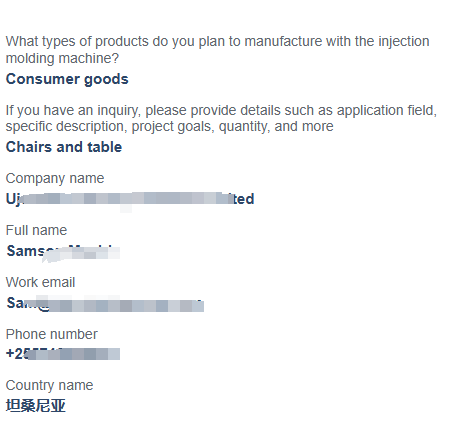This screenshot has width=449, height=430.
Task: Click the 'Full name' label
Action: click(x=36, y=230)
